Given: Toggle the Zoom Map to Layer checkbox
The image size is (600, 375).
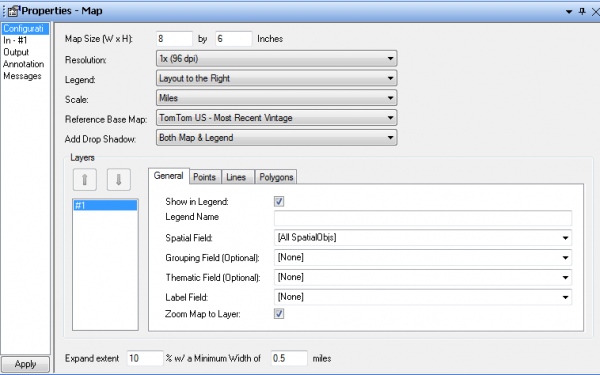Looking at the screenshot, I should click(x=279, y=314).
